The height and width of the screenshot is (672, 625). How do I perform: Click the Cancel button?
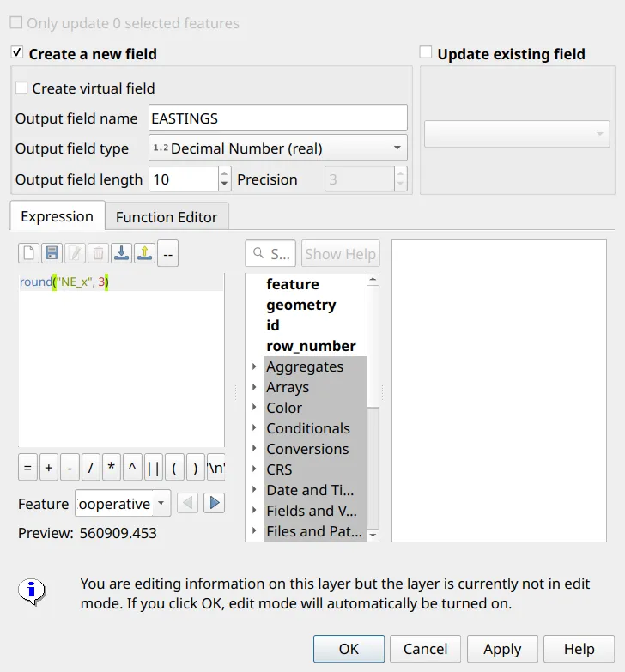tap(425, 649)
